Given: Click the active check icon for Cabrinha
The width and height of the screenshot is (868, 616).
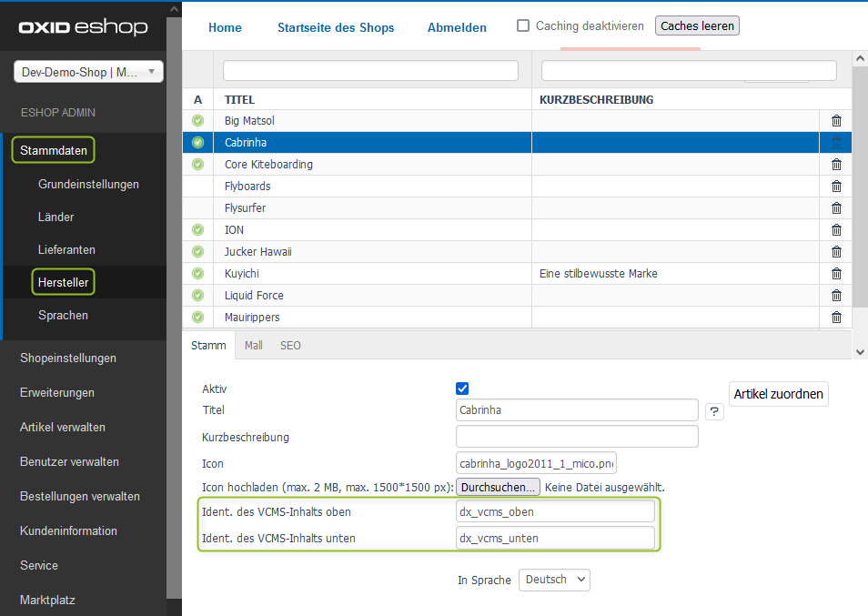Looking at the screenshot, I should (x=197, y=142).
